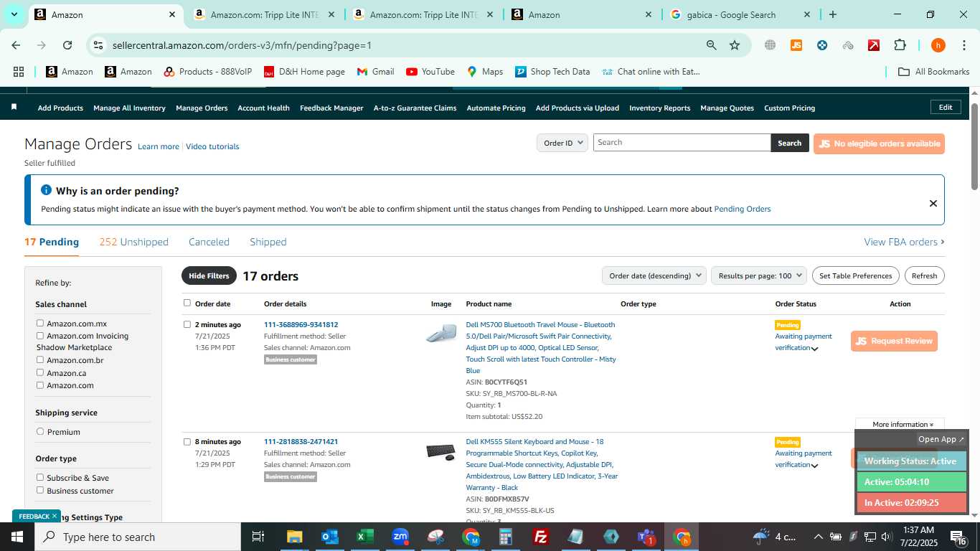Check the Amazon.com.br sales channel filter
The width and height of the screenshot is (980, 551).
click(x=40, y=360)
